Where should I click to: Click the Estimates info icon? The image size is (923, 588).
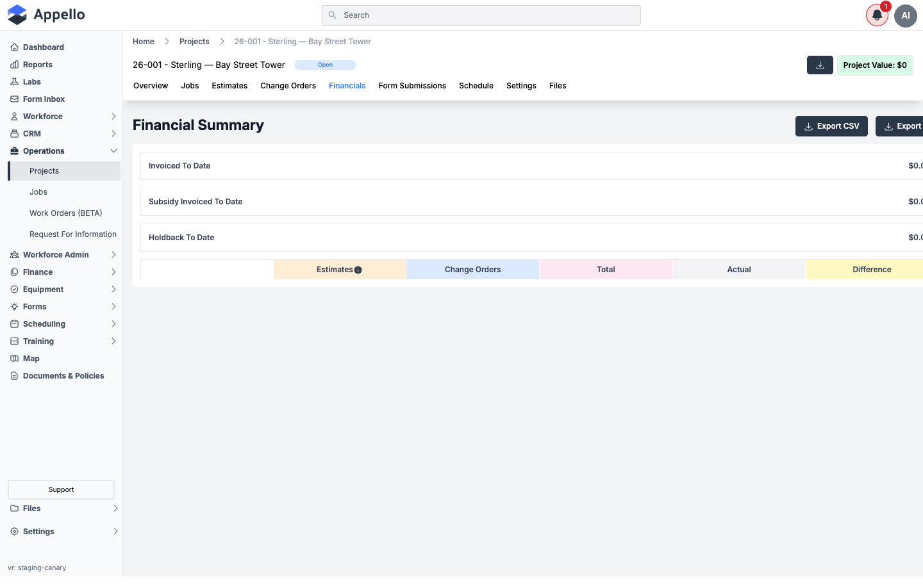[358, 270]
